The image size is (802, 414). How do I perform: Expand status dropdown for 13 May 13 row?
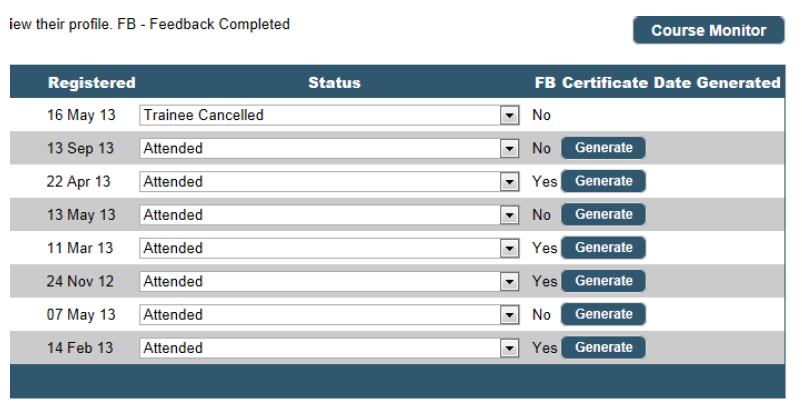click(x=510, y=215)
